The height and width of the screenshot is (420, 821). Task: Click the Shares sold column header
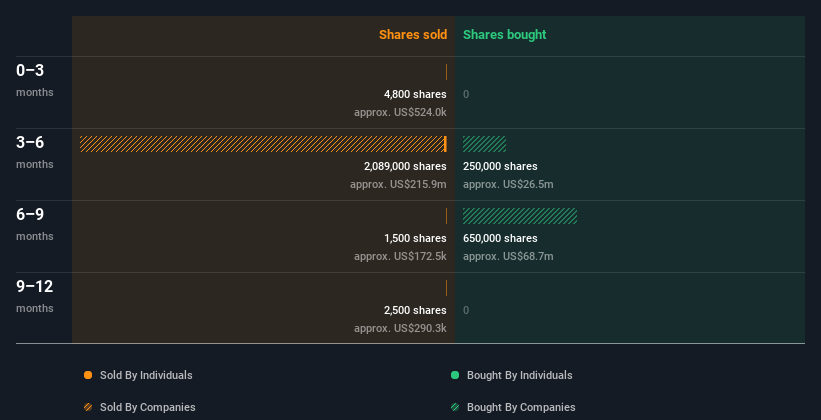413,35
